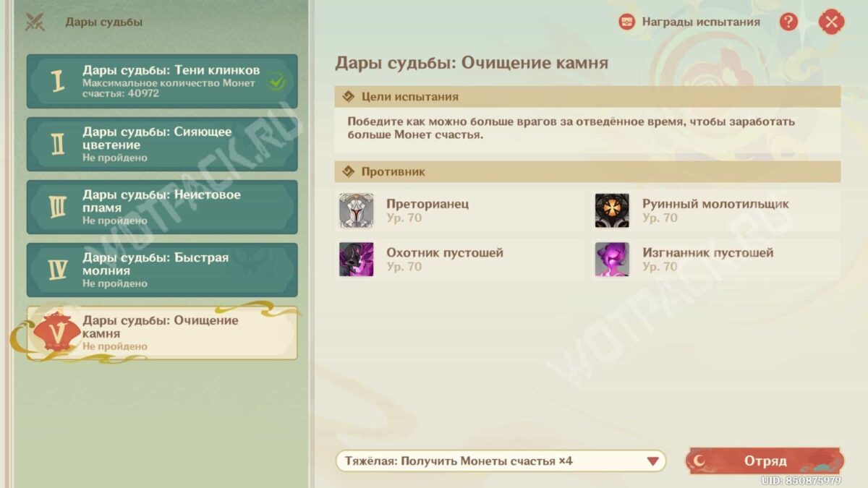Click the green checkmark on Тени клинков
868x488 pixels.
276,82
